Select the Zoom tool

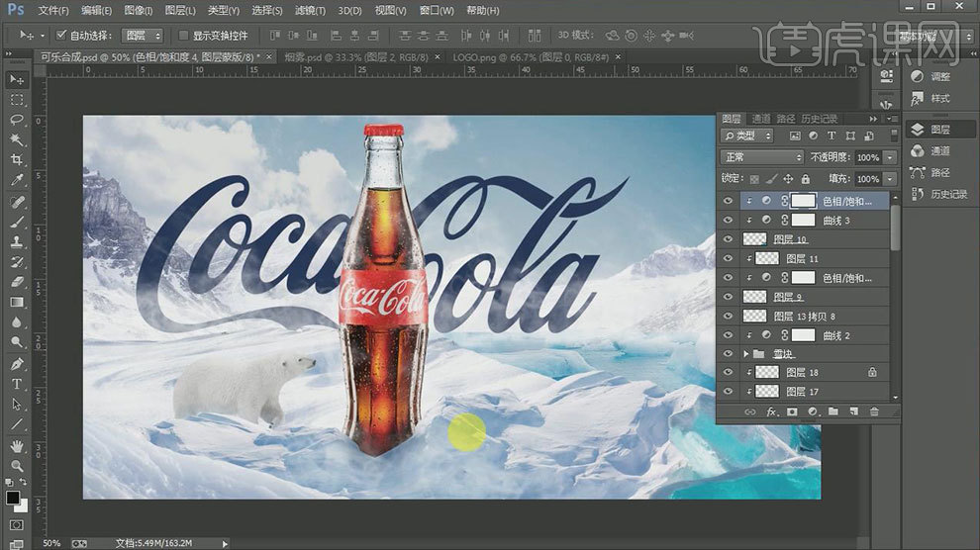pos(17,466)
